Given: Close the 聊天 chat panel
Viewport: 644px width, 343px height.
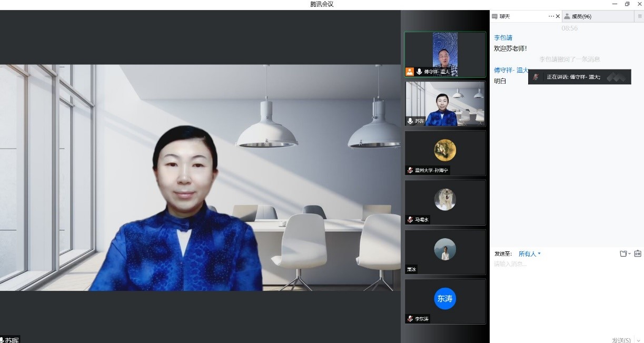Looking at the screenshot, I should (x=558, y=16).
